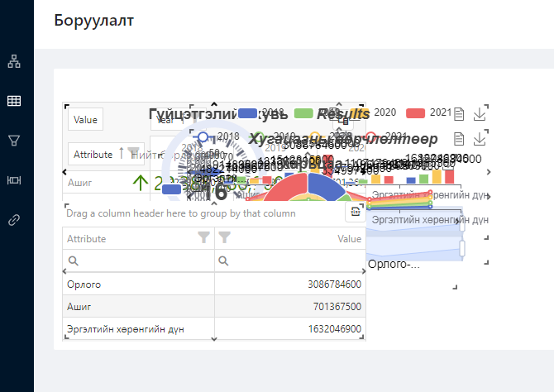
Task: Select the value 1632046900
Action: click(335, 328)
